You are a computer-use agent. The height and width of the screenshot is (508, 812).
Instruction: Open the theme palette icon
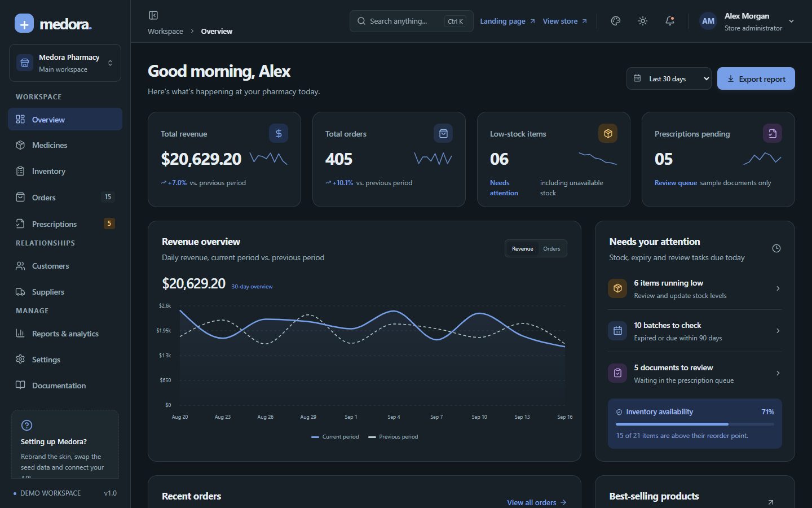click(x=616, y=21)
